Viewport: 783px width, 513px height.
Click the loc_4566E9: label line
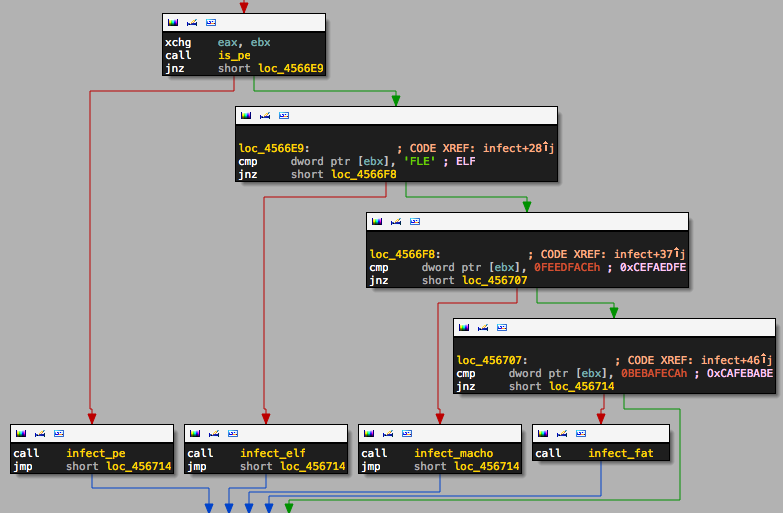(x=274, y=148)
